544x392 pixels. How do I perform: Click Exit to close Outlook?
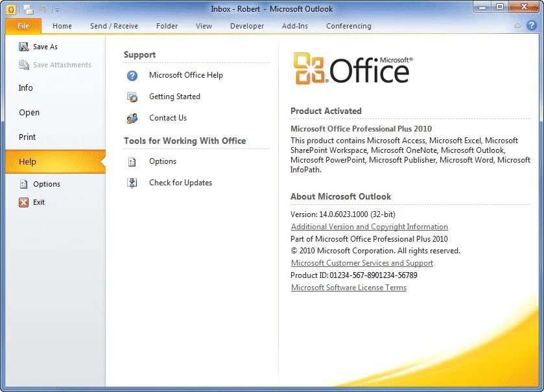point(39,202)
